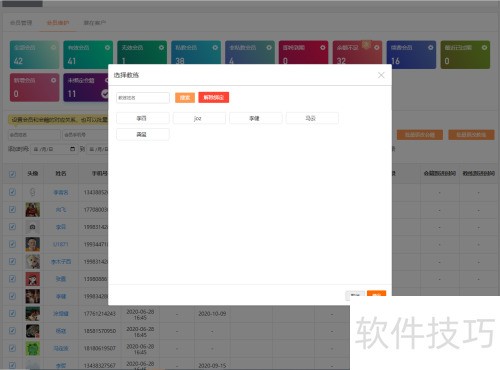Switch to the 会员管理 tab
500x370 pixels.
click(21, 23)
